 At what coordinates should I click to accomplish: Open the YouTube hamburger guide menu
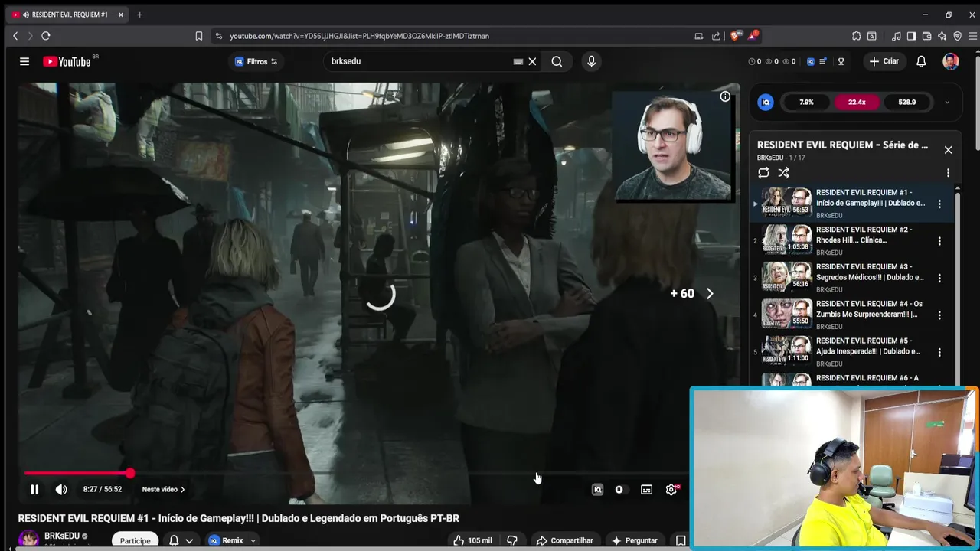point(24,61)
